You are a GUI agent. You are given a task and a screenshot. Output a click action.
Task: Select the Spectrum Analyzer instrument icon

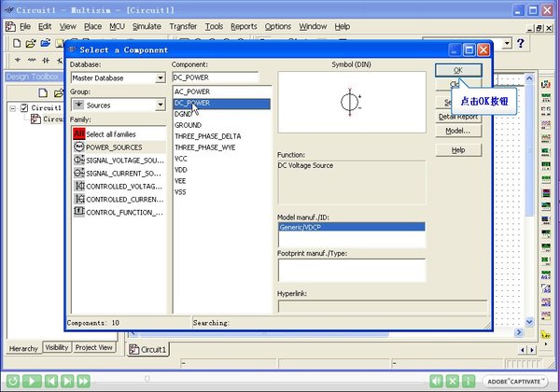546,247
